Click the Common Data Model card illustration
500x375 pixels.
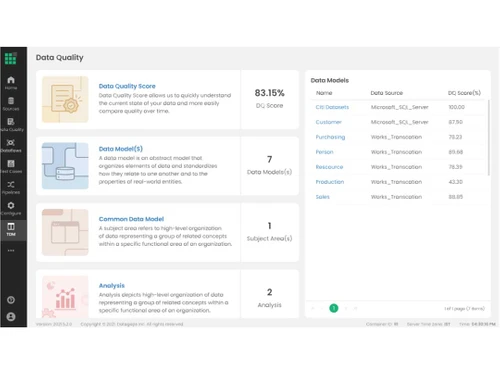[65, 232]
